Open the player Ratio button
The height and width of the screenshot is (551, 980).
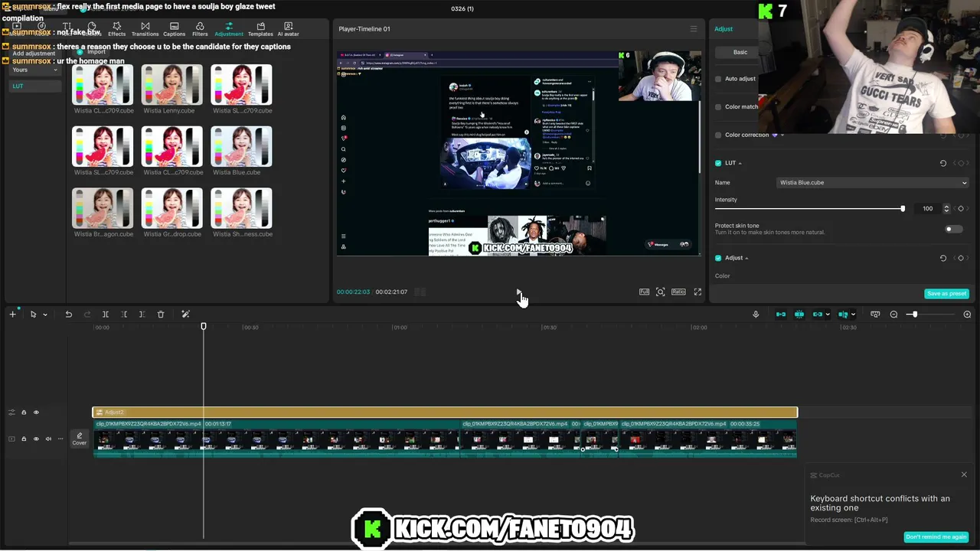click(x=678, y=292)
